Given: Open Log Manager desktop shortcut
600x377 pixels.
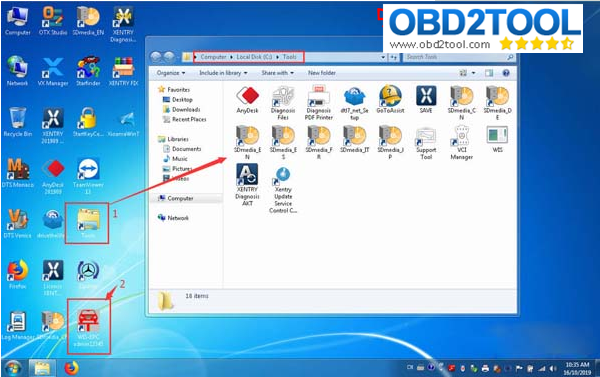Looking at the screenshot, I should coord(18,326).
